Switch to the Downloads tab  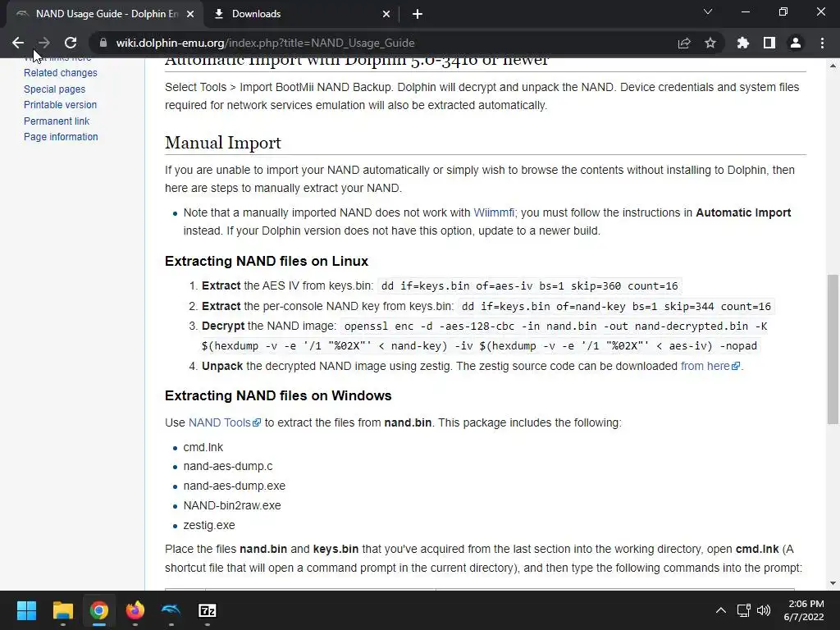302,14
